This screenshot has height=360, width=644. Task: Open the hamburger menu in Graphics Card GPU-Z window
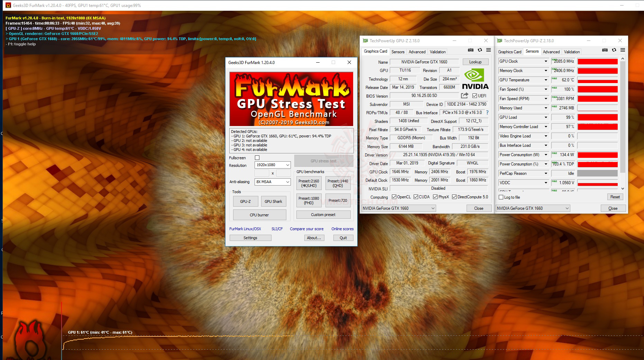click(488, 50)
